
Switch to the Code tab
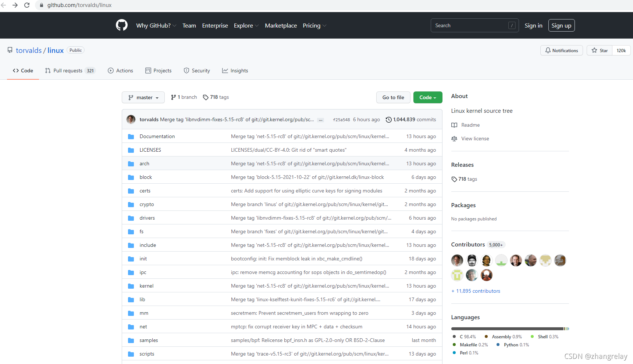pyautogui.click(x=23, y=71)
